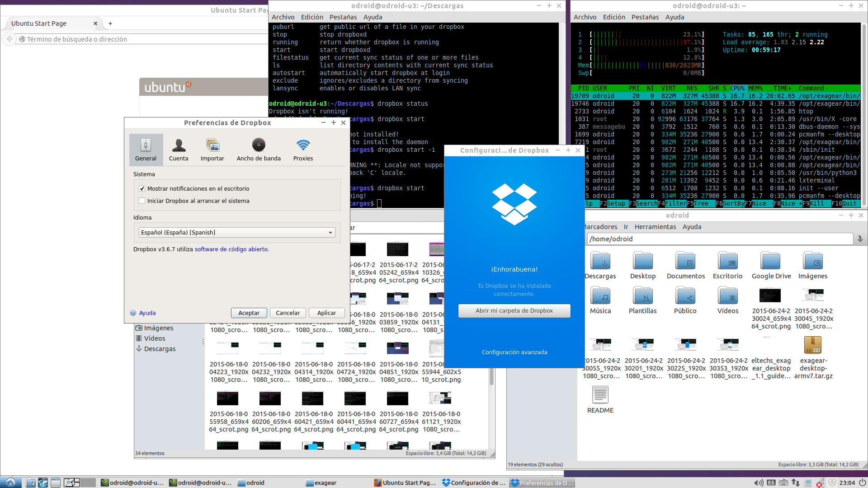This screenshot has height=488, width=868.
Task: Launch the web browser from the taskbar launcher
Action: coord(43,483)
